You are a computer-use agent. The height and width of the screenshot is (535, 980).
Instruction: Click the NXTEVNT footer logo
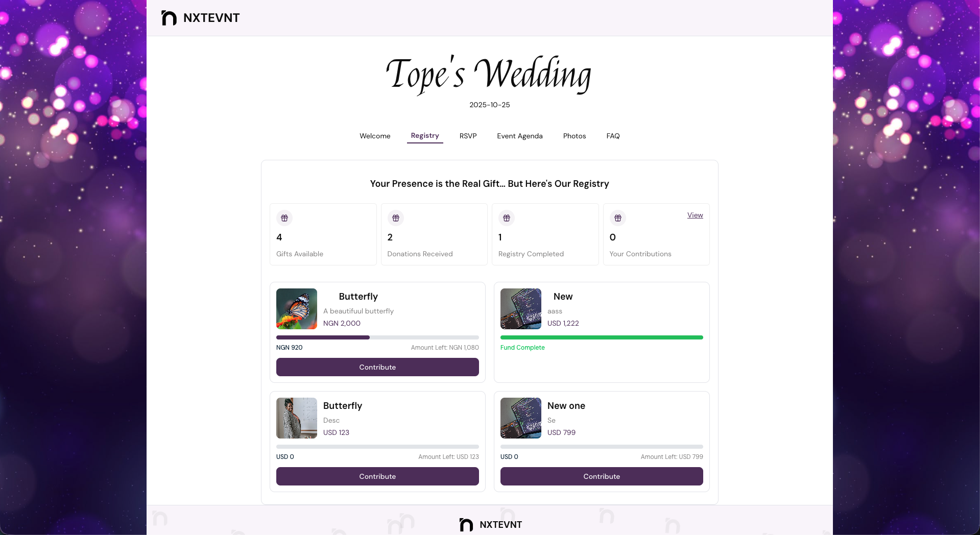point(490,524)
